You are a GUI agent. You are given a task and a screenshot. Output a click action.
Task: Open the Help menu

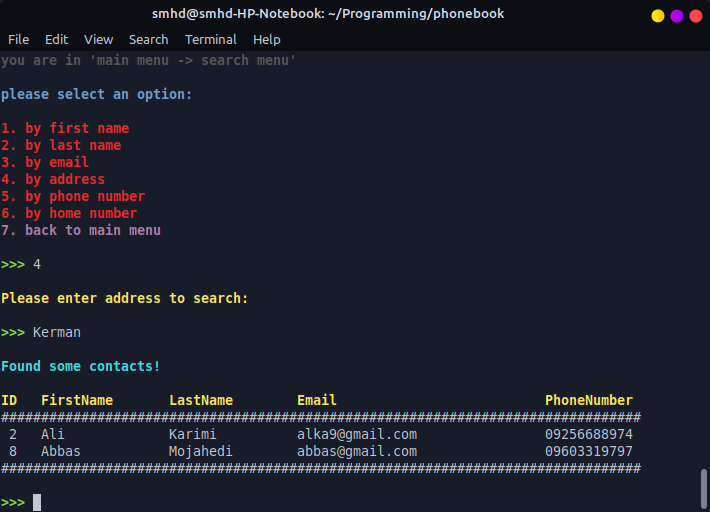(x=267, y=40)
